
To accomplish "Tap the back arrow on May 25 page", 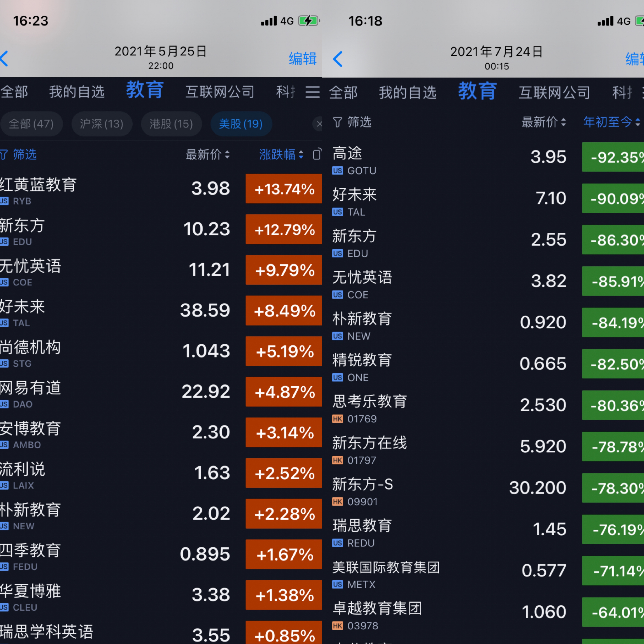I will [5, 59].
